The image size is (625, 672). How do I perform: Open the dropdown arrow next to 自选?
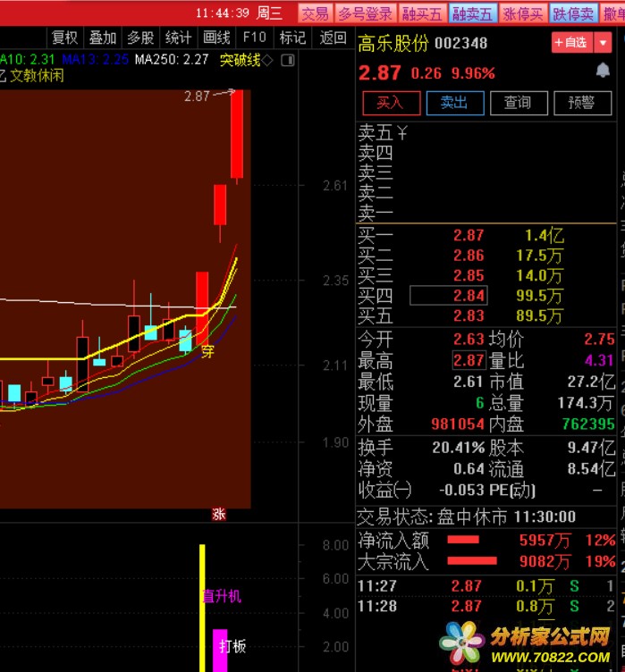pos(604,42)
